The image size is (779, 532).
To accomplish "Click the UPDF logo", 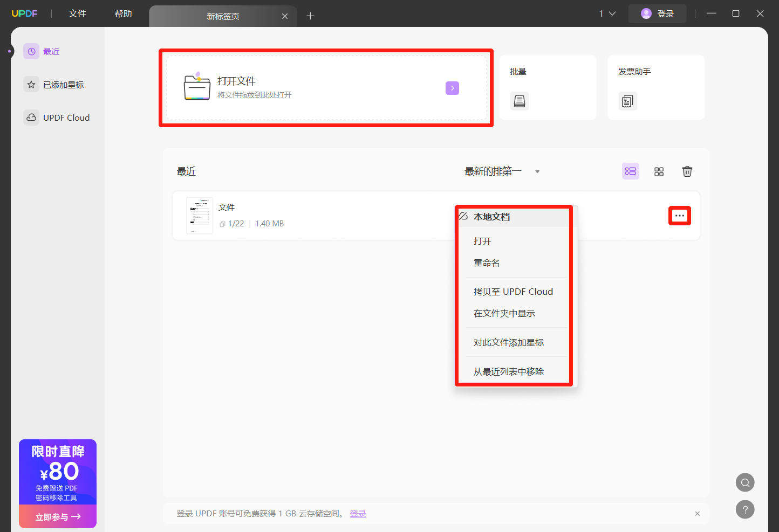I will coord(24,13).
